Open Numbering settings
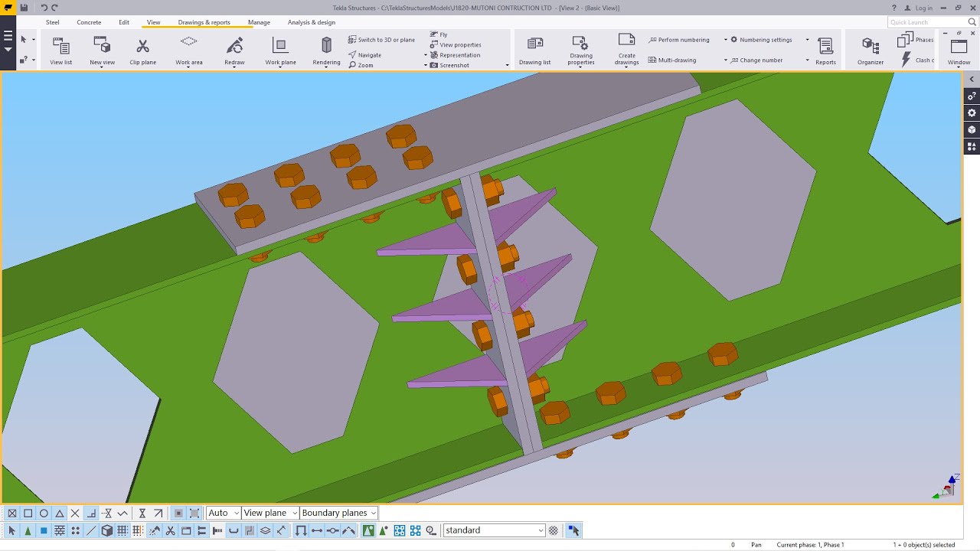 click(760, 40)
